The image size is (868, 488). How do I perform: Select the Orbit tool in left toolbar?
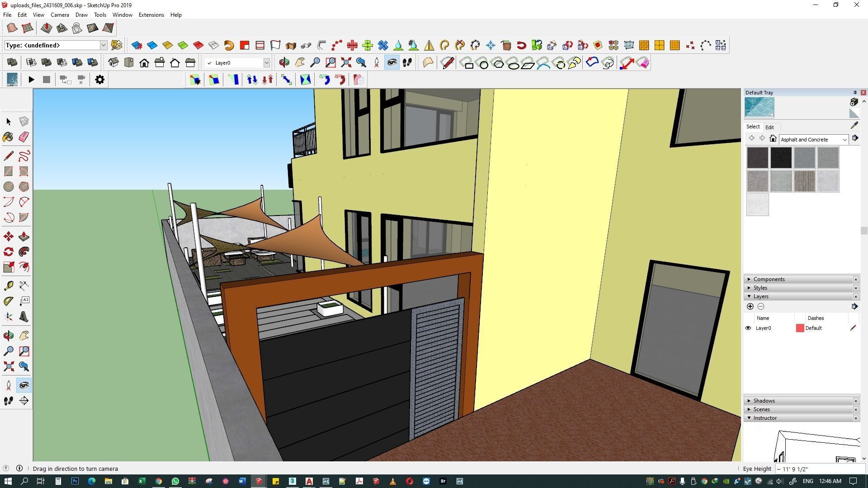tap(8, 336)
